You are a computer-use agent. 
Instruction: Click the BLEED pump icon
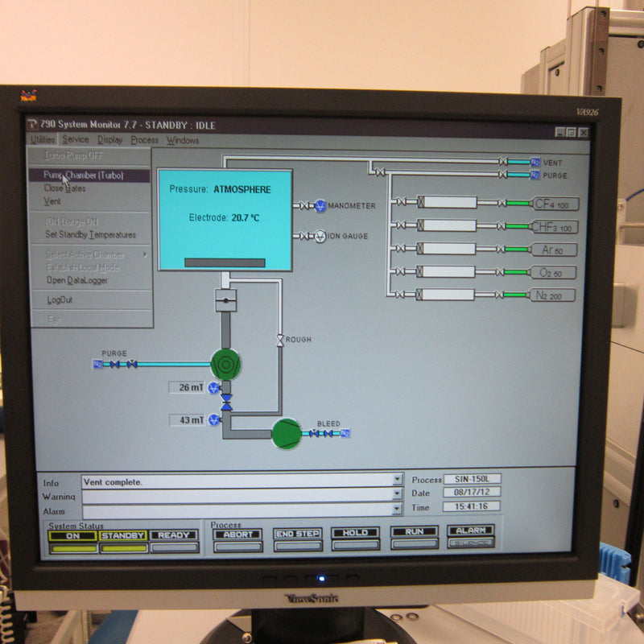(285, 434)
